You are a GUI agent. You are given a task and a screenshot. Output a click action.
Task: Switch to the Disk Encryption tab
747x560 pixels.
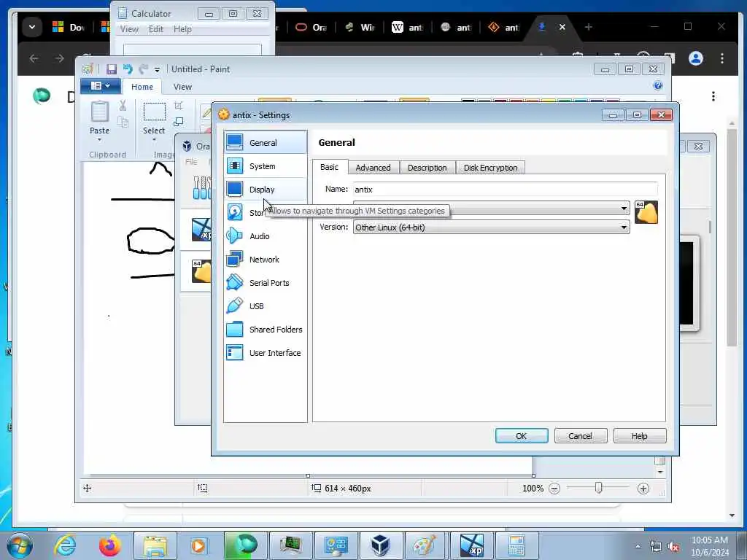click(491, 168)
